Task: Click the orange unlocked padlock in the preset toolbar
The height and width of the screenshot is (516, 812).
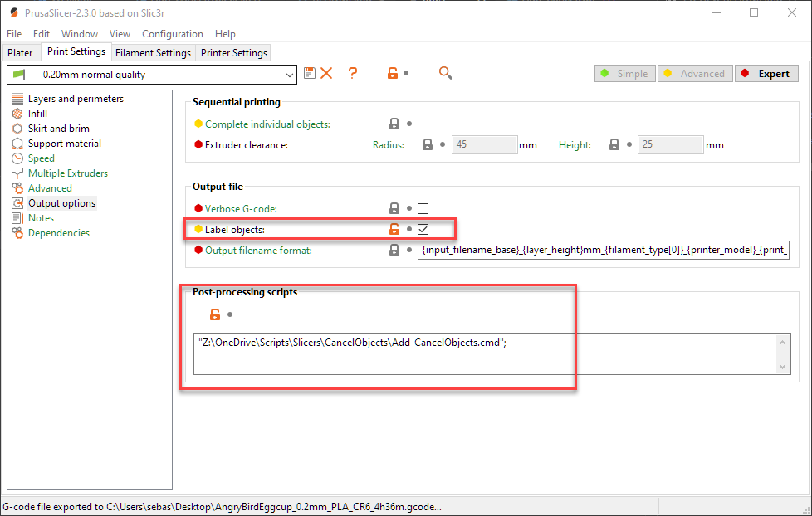Action: [x=393, y=73]
